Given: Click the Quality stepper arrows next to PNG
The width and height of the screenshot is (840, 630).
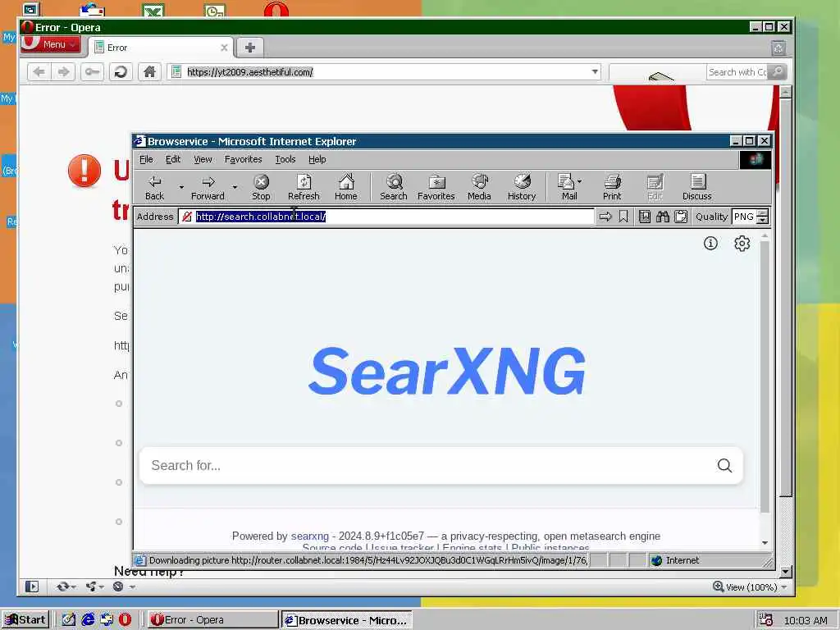Looking at the screenshot, I should coord(762,217).
